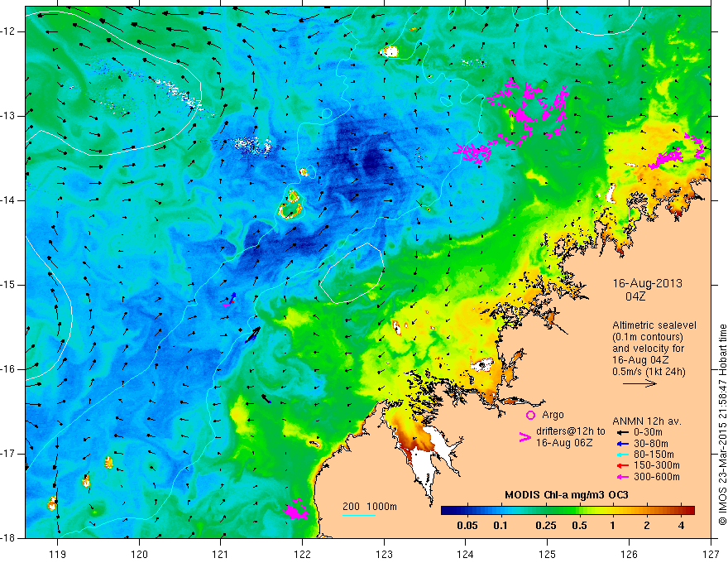
Task: Click the 'drifters@12h to' legend label
Action: click(571, 431)
